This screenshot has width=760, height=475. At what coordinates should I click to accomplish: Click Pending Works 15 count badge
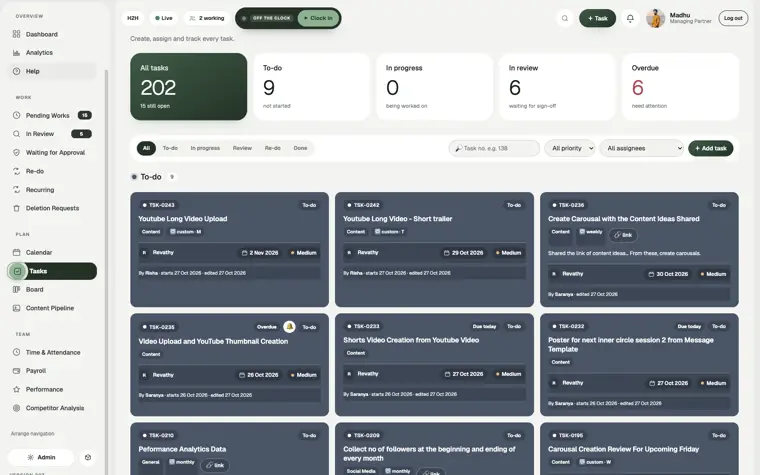point(85,115)
